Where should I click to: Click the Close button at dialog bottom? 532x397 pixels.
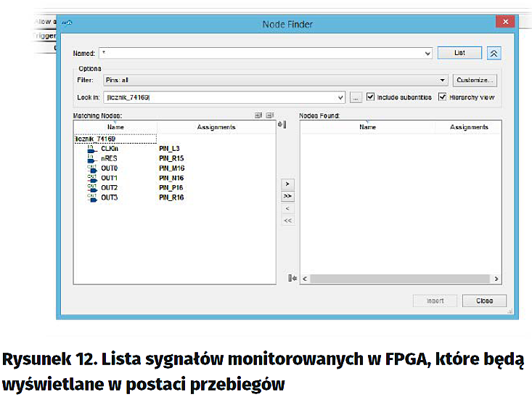coord(484,300)
